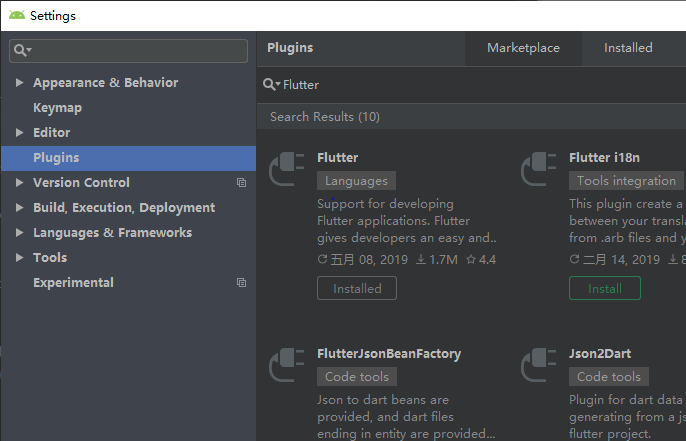Image resolution: width=686 pixels, height=441 pixels.
Task: Click the 1.7M downloads count
Action: click(443, 260)
